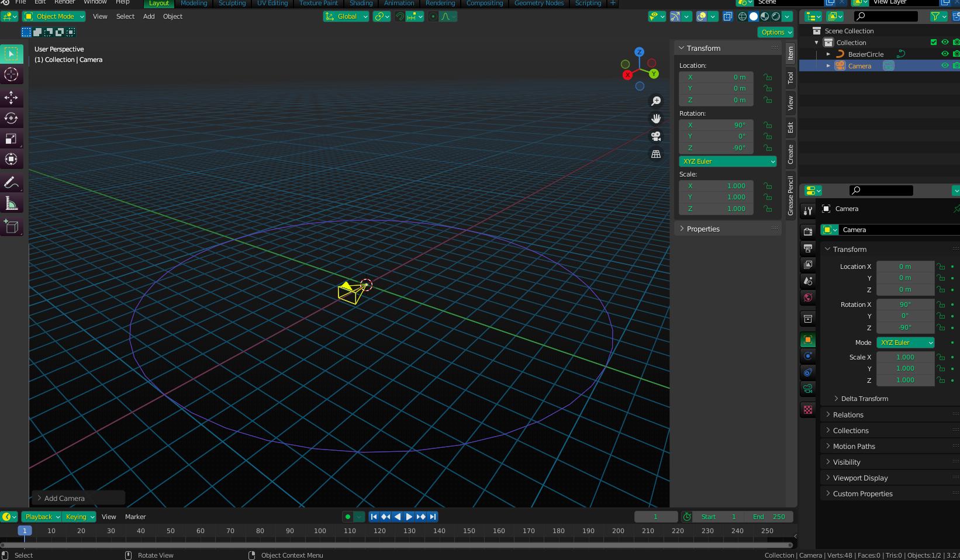This screenshot has height=560, width=960.
Task: Click the viewport zoom magnifier icon
Action: [x=656, y=101]
